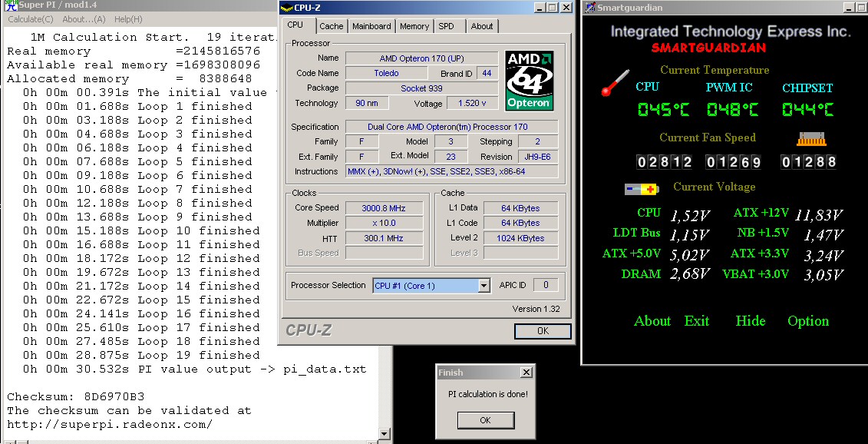Close the Finish dialog

pyautogui.click(x=526, y=373)
